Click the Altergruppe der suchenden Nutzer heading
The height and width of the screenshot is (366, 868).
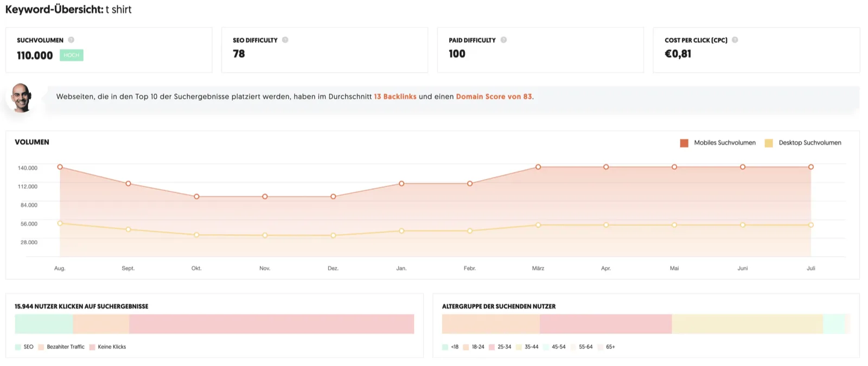coord(499,306)
